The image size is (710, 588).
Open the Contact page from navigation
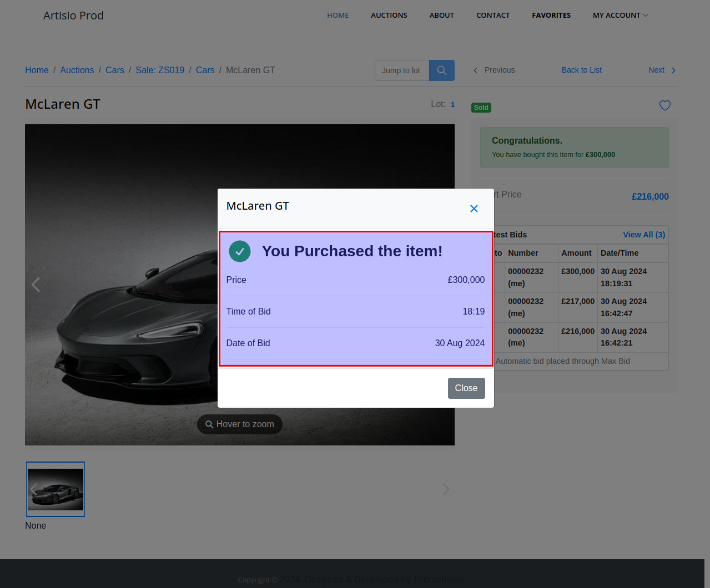(x=492, y=16)
